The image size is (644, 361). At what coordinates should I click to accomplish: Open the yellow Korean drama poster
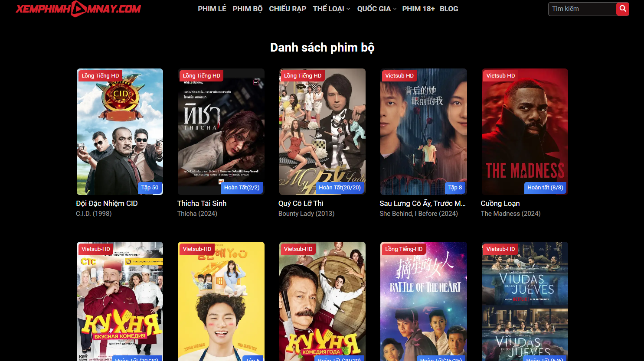tap(221, 302)
